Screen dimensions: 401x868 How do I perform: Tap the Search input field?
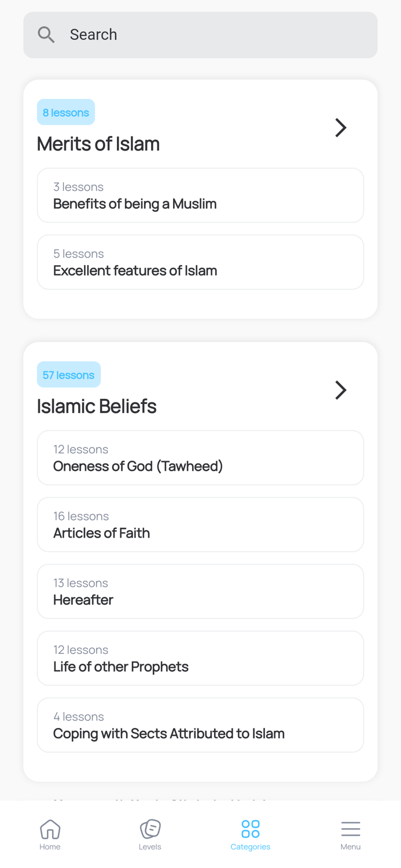click(200, 34)
